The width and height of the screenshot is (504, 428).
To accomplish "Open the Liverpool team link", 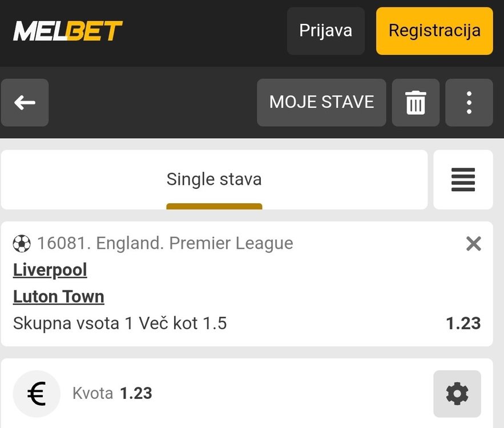I will (50, 270).
